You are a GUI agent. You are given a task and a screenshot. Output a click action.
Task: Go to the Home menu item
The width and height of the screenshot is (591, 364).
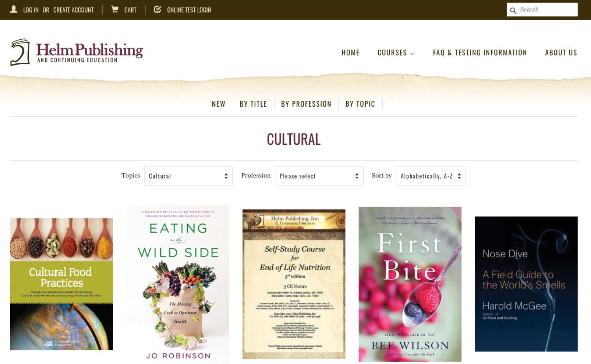point(350,53)
